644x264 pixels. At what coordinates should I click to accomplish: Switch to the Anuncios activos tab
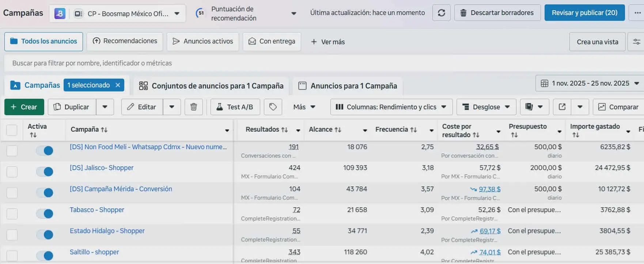click(x=202, y=41)
